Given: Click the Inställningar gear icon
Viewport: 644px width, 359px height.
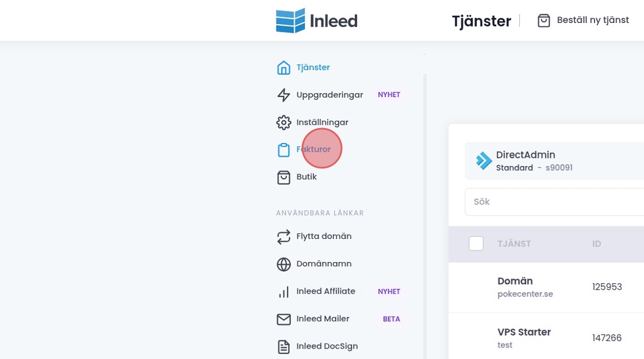Looking at the screenshot, I should coord(283,122).
